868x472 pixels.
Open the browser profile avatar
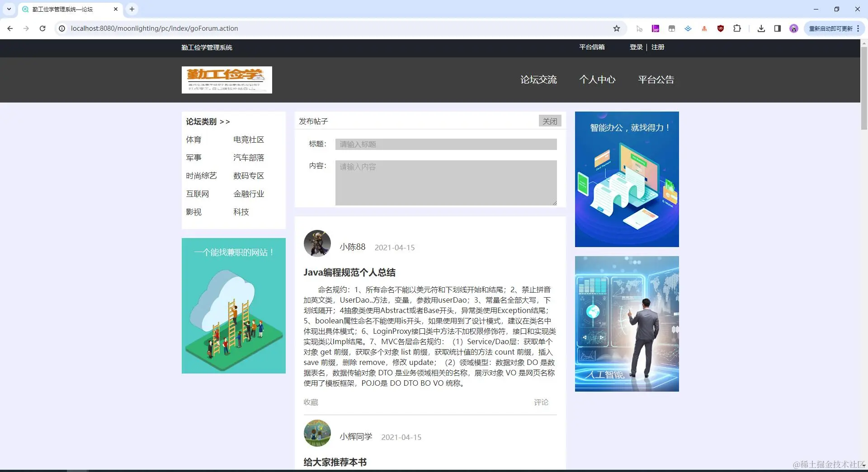794,28
